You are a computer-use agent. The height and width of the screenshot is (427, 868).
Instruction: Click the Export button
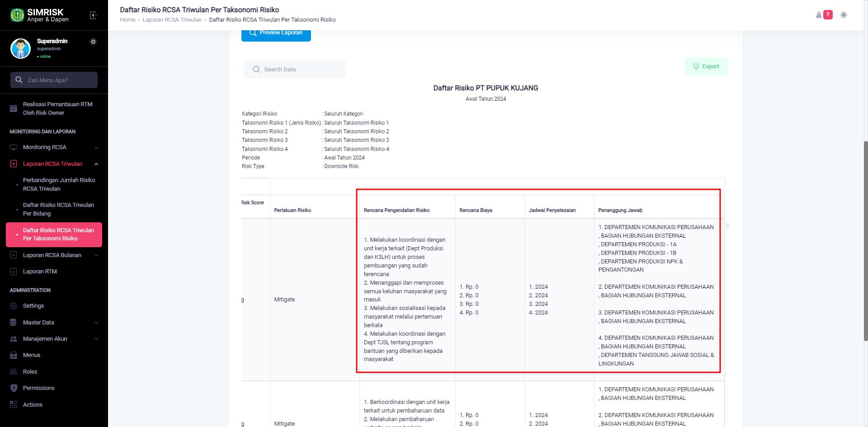tap(706, 66)
